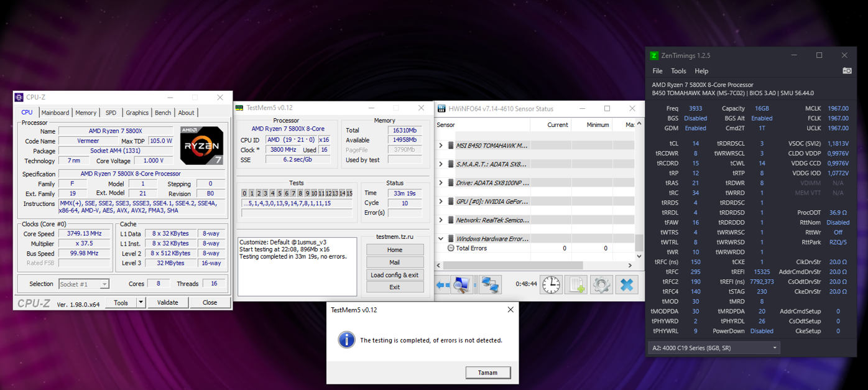Click the TestMem5 title bar icon
The width and height of the screenshot is (868, 390).
(x=239, y=108)
